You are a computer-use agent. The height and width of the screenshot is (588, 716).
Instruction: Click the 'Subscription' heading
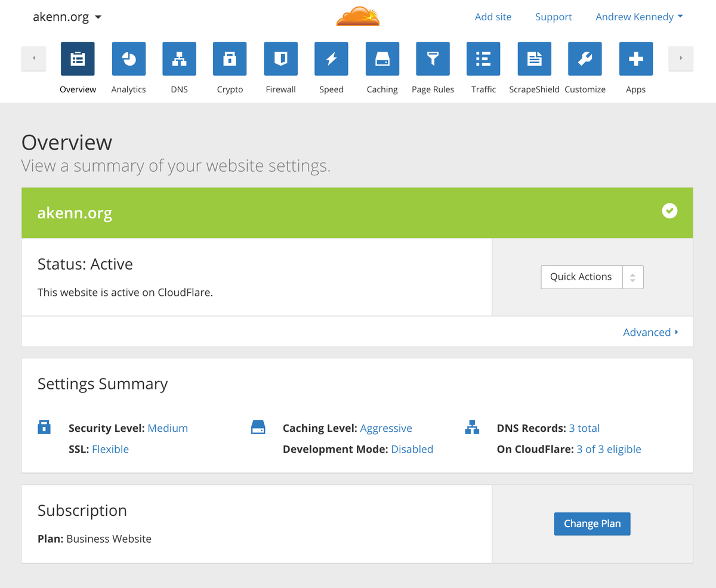coord(82,510)
